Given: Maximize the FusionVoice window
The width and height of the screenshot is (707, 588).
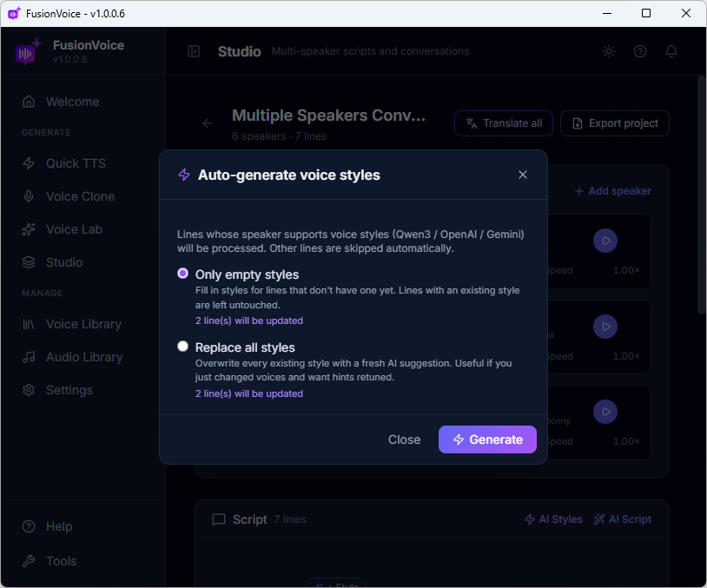Looking at the screenshot, I should [645, 13].
